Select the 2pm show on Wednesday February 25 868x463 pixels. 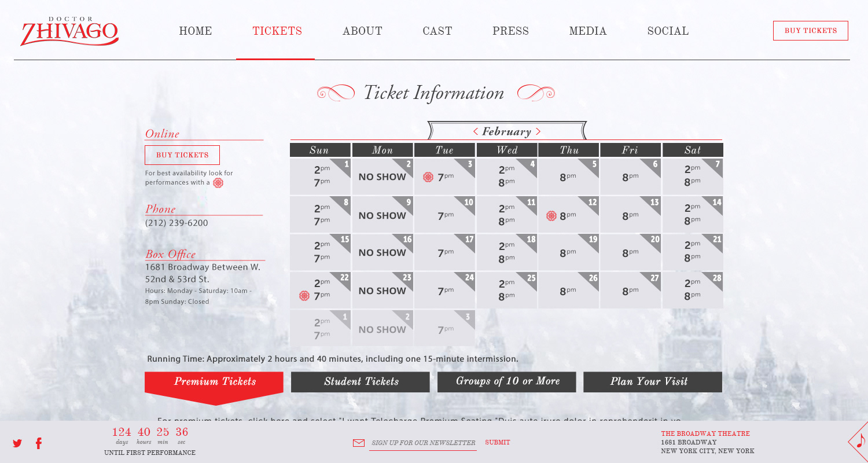tap(507, 284)
